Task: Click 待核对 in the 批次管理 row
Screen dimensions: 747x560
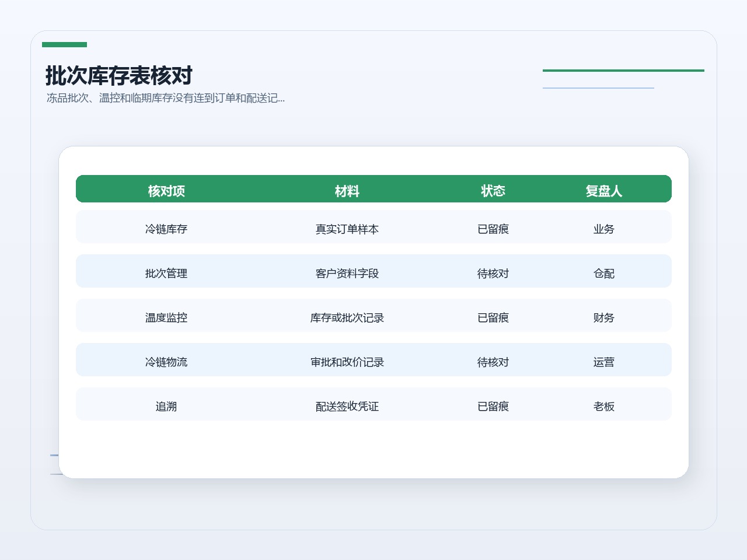Action: 493,274
